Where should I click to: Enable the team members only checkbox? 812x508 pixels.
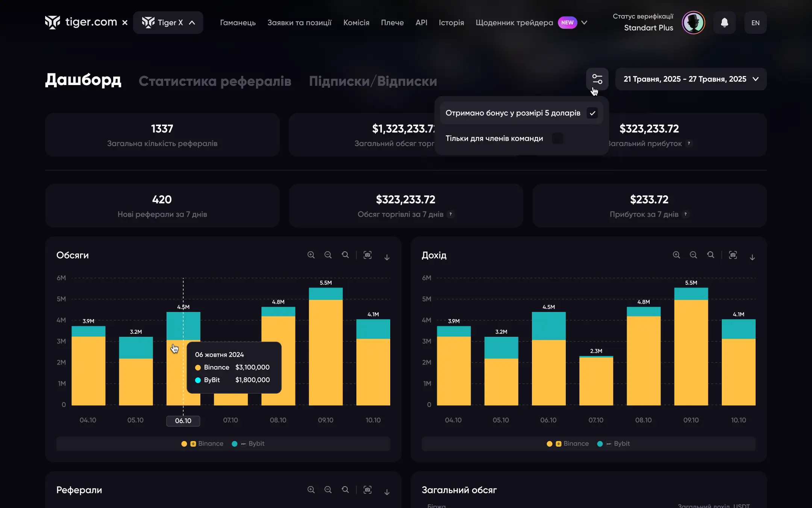557,138
